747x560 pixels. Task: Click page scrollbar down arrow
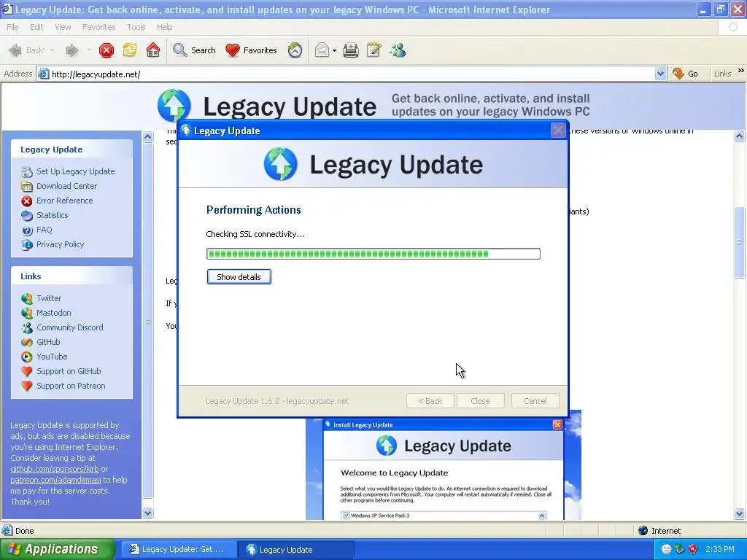[740, 513]
